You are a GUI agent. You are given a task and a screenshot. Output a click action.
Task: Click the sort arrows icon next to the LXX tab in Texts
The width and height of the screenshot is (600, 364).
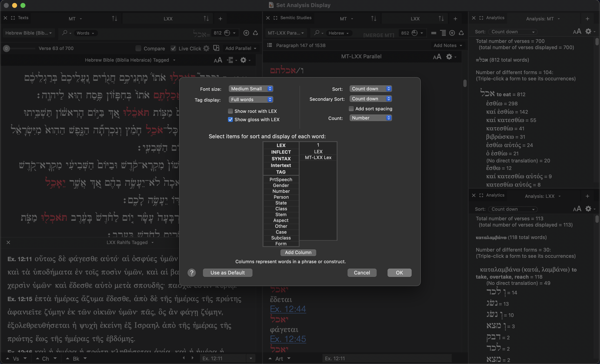click(x=206, y=19)
